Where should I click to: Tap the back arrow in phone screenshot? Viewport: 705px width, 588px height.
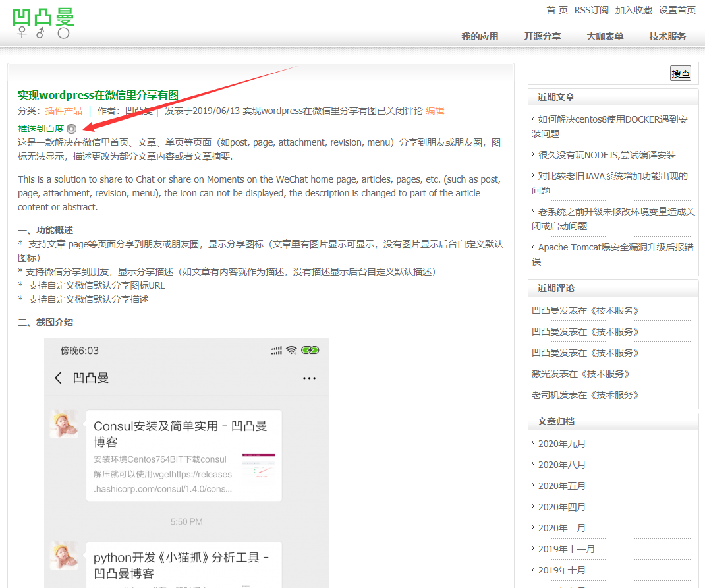point(58,378)
